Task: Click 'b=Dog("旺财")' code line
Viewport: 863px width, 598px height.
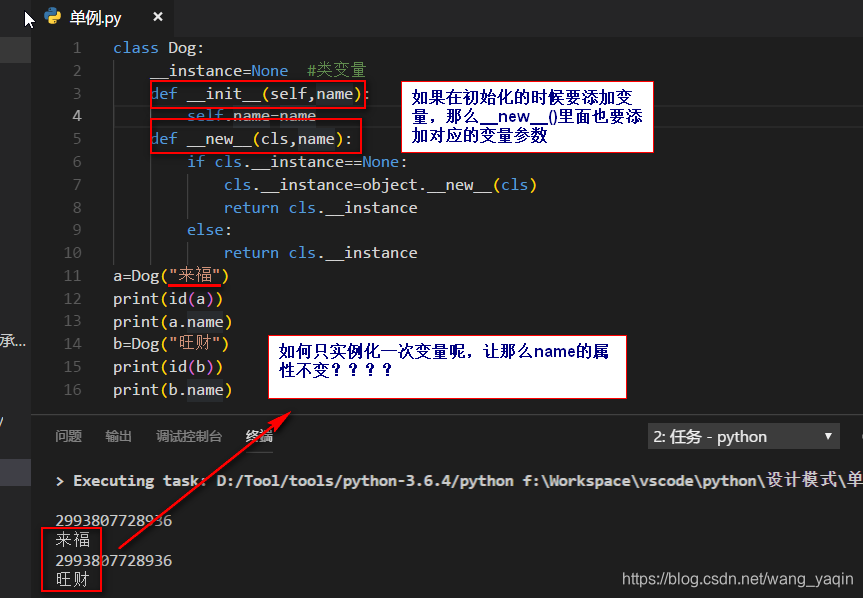Action: click(x=171, y=344)
